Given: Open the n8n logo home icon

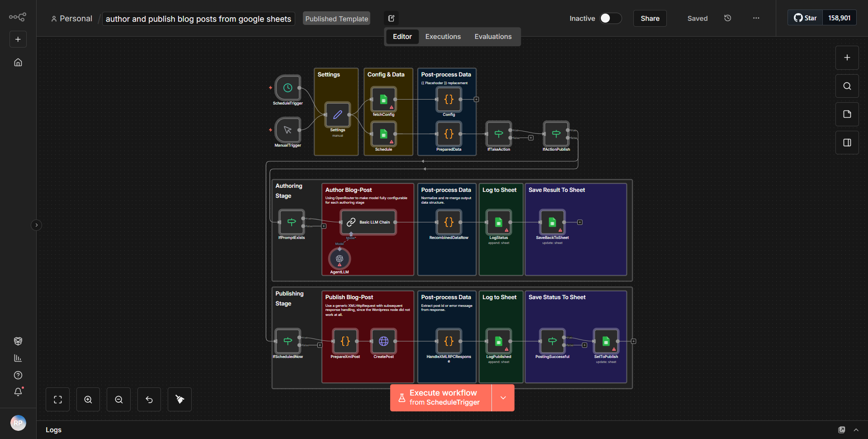Looking at the screenshot, I should [18, 17].
